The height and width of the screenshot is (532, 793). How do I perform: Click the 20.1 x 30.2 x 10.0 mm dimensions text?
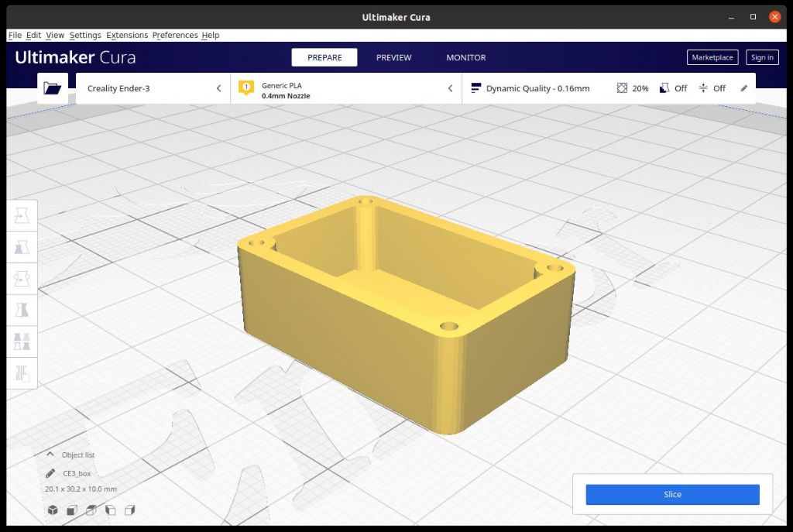coord(81,489)
